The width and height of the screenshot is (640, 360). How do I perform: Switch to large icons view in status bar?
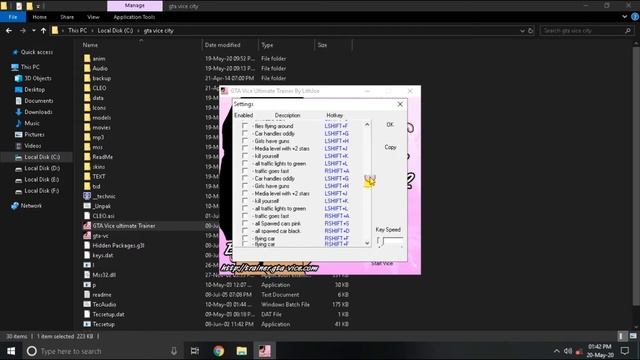point(633,336)
